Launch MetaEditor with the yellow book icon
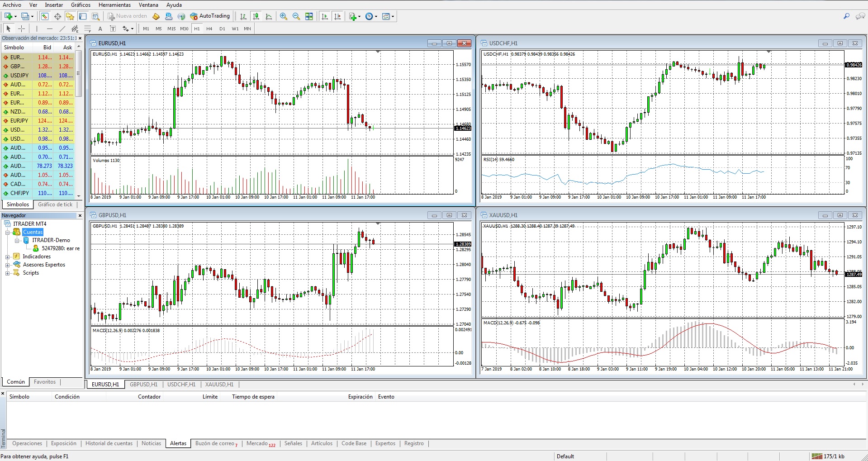Viewport: 868px width, 461px height. (156, 16)
